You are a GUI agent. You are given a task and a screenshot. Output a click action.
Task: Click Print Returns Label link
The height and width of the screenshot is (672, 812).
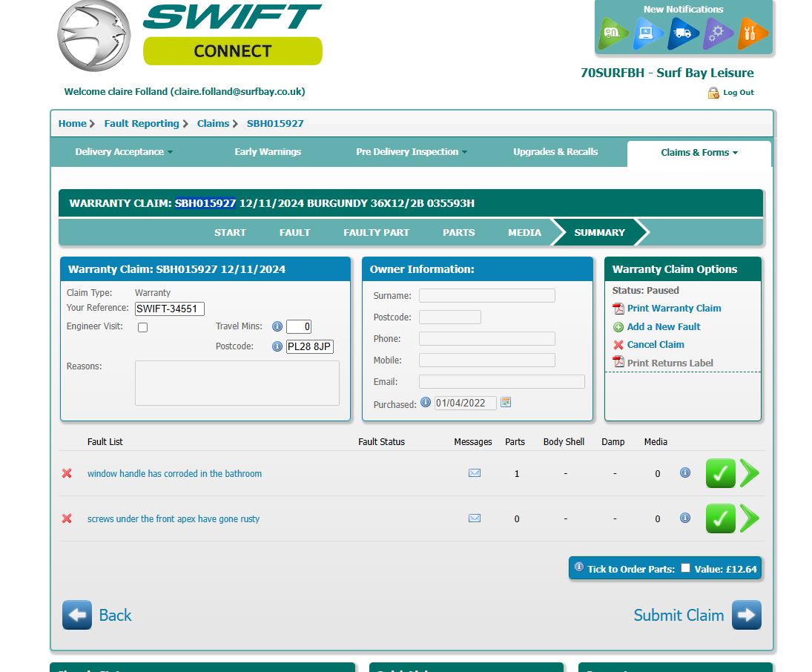pos(670,363)
